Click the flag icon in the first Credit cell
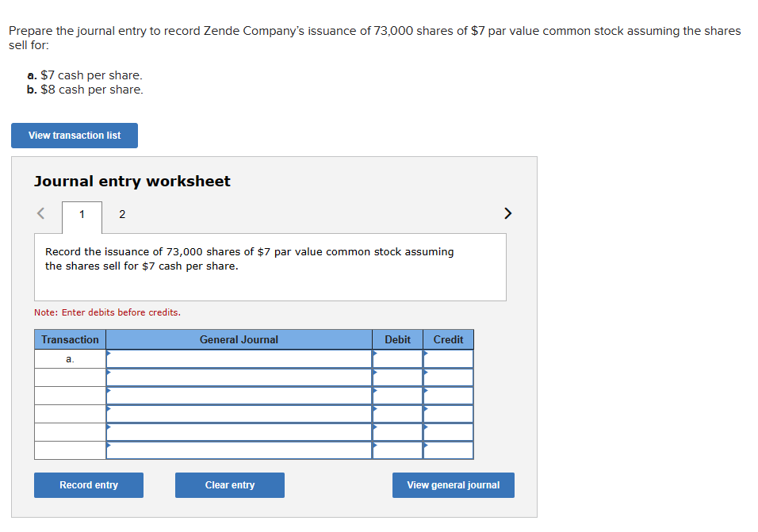 (x=426, y=354)
